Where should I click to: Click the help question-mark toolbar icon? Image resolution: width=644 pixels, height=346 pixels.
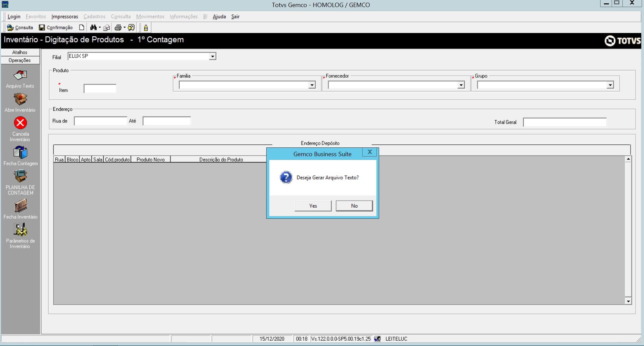pyautogui.click(x=131, y=28)
